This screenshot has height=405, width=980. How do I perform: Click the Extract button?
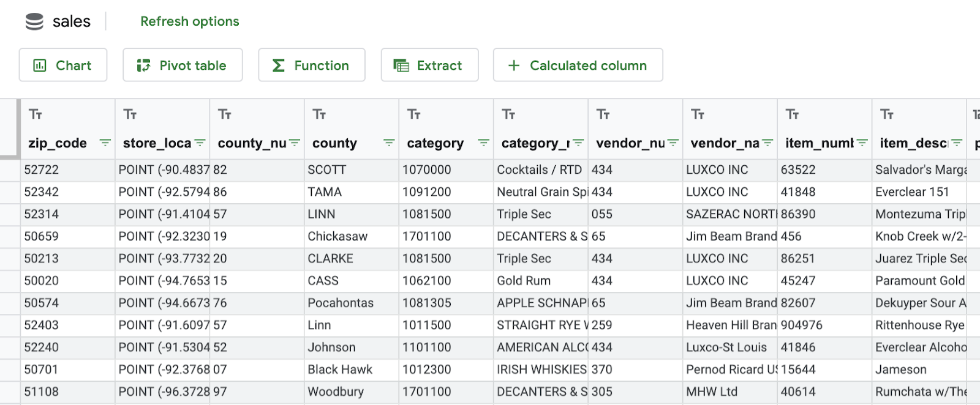point(429,65)
